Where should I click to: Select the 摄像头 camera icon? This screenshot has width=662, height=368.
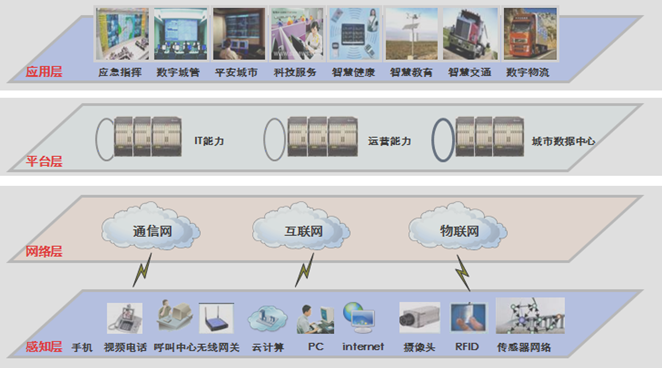[419, 318]
